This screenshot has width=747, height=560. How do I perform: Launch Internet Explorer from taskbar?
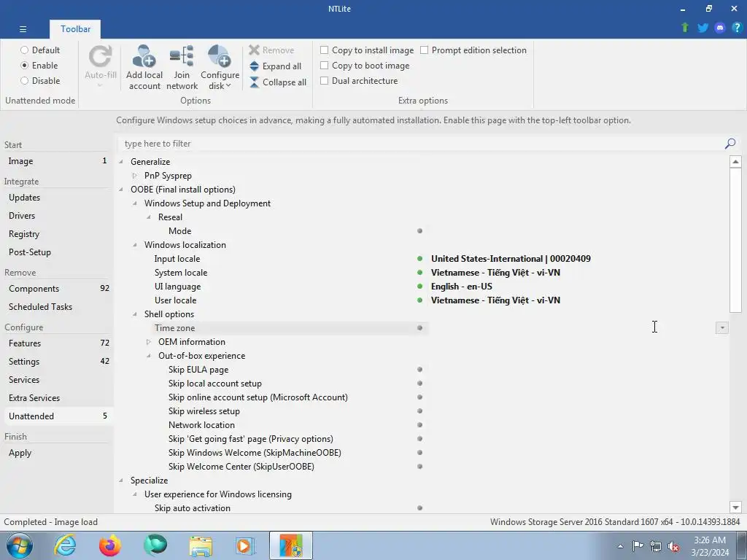tap(65, 545)
